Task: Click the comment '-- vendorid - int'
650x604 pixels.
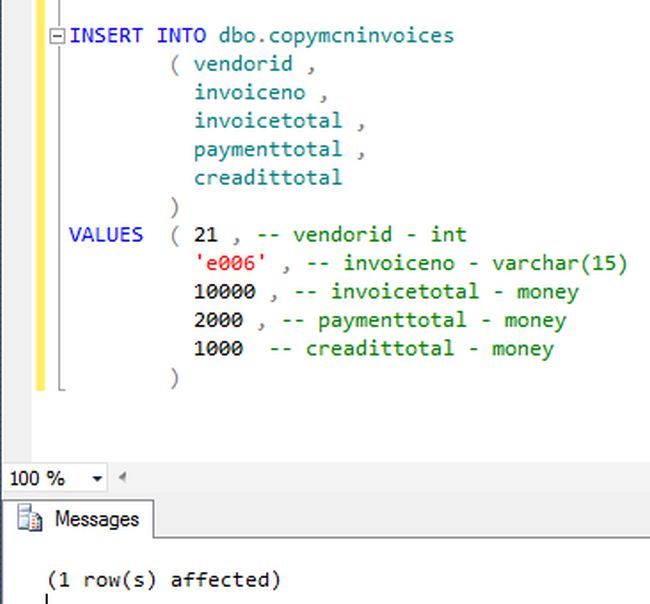Action: (362, 235)
